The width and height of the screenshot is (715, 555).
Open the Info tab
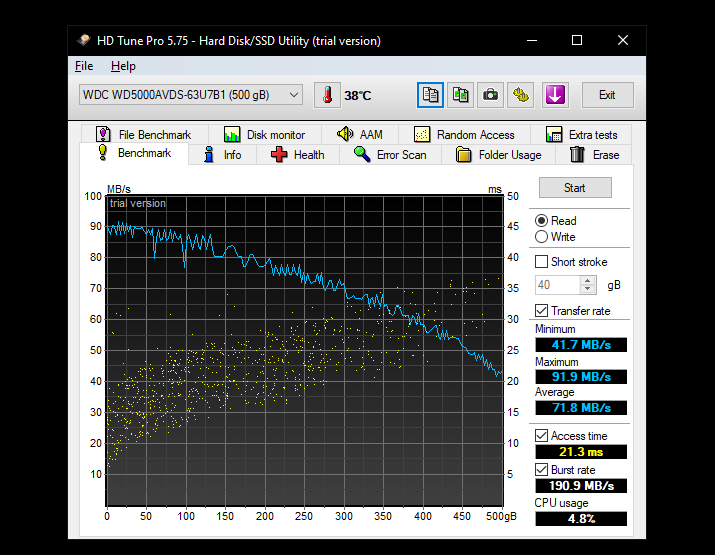click(x=223, y=155)
